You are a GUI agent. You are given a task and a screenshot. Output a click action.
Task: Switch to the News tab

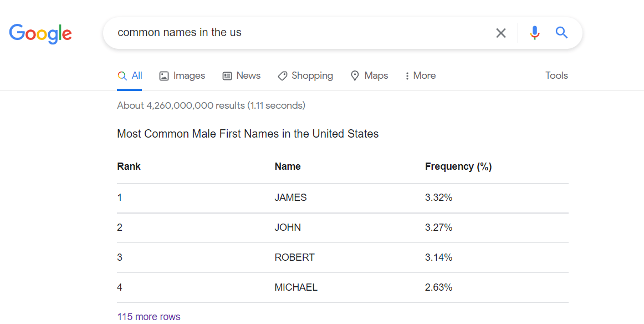[248, 75]
